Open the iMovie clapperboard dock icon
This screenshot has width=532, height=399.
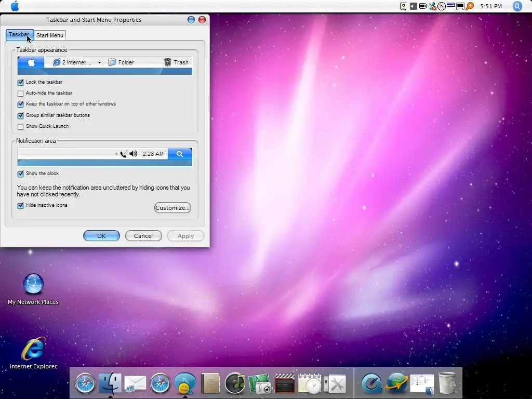[x=285, y=384]
